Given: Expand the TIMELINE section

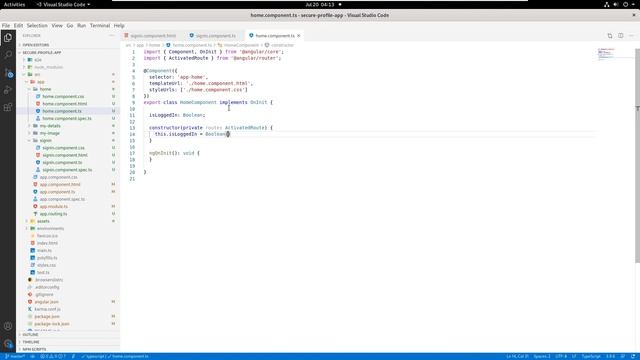Looking at the screenshot, I should coord(31,342).
